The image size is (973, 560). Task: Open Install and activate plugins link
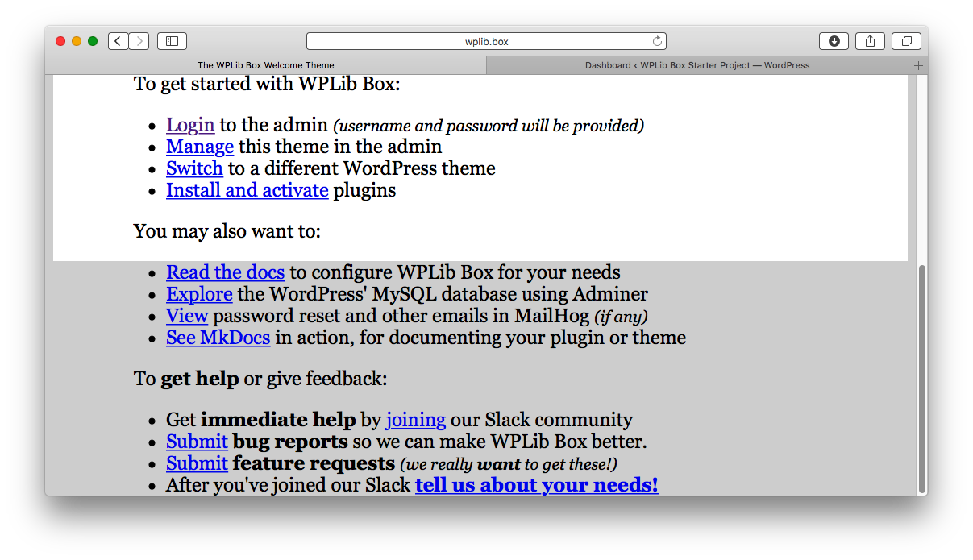pyautogui.click(x=247, y=190)
